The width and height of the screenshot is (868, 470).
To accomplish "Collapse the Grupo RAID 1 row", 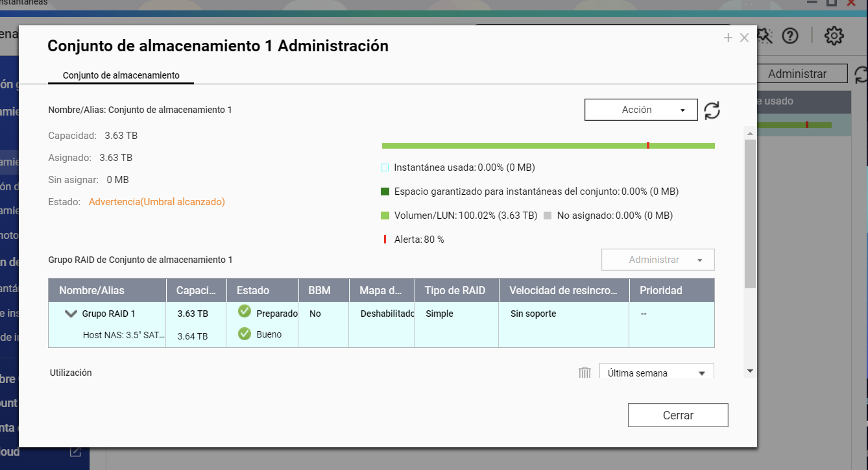I will pos(71,314).
